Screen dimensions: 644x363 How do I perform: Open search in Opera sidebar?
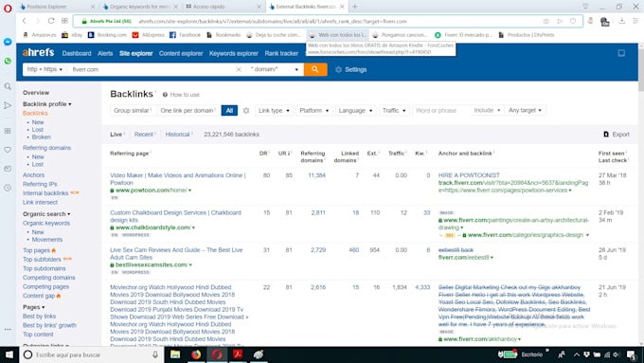click(x=8, y=86)
